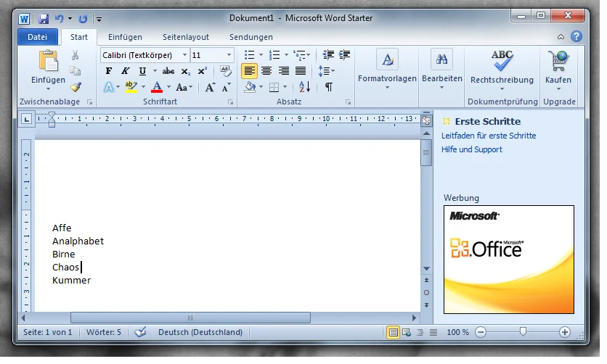
Task: Click the Wörter: 5 word count
Action: (x=104, y=332)
